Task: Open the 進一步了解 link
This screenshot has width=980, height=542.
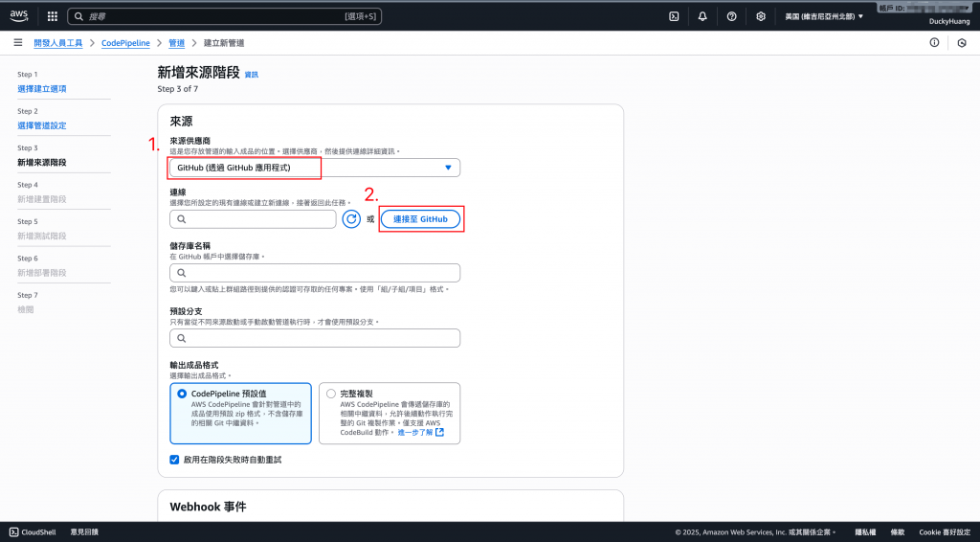Action: click(x=415, y=432)
